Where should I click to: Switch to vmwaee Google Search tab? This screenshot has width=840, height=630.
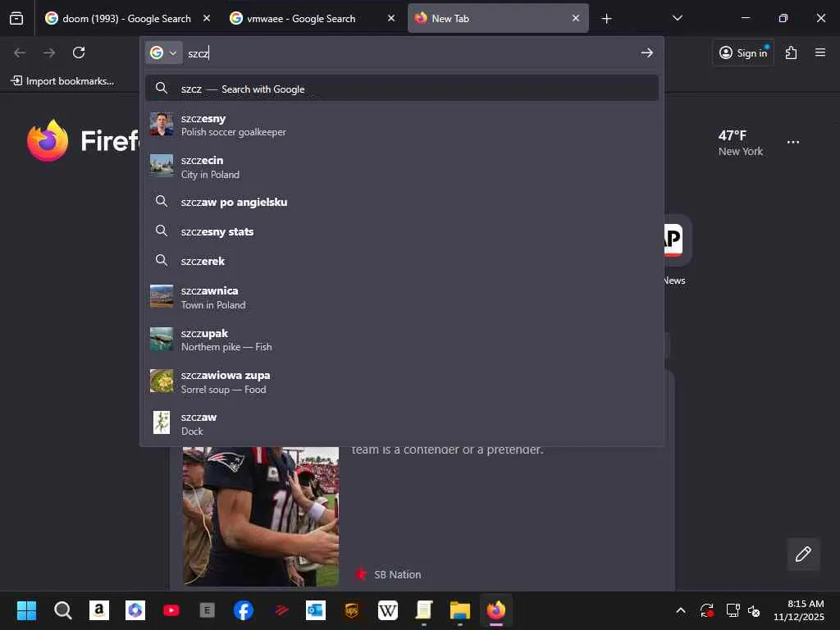click(x=313, y=19)
